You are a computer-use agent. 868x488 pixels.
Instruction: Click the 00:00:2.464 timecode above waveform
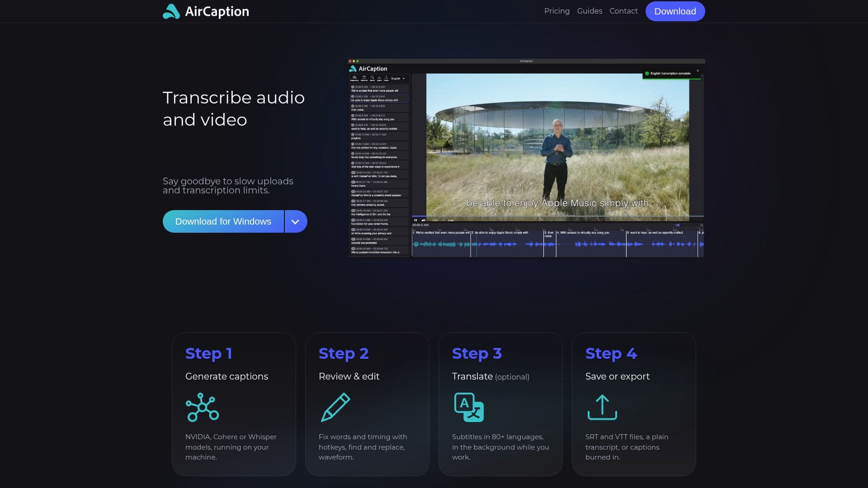pyautogui.click(x=420, y=225)
